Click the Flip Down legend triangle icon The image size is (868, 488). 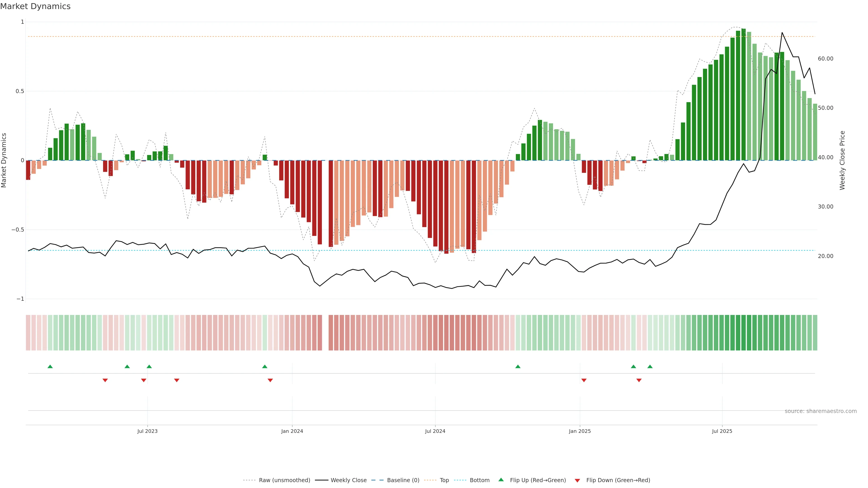577,481
